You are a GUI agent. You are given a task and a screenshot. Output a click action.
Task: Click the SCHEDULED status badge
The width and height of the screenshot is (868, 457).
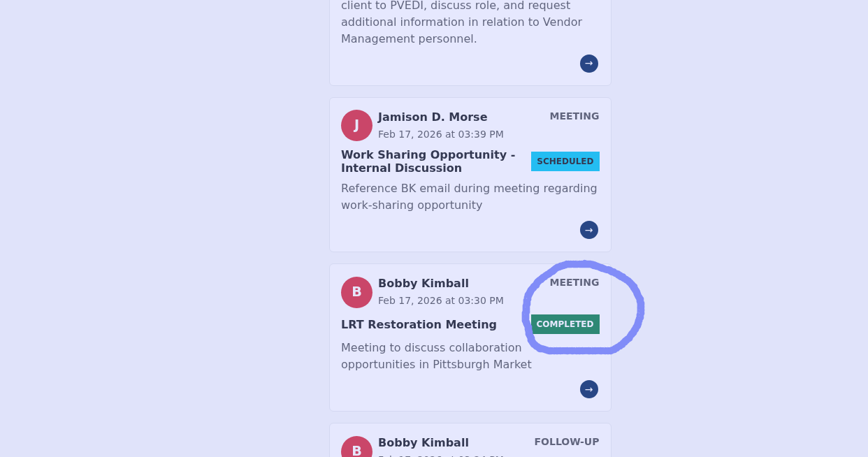pos(565,161)
